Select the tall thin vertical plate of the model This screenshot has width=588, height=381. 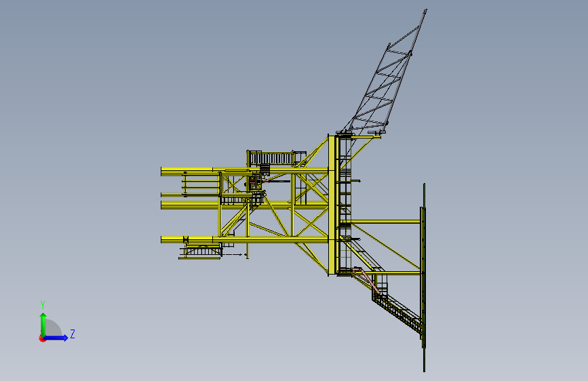coord(424,277)
